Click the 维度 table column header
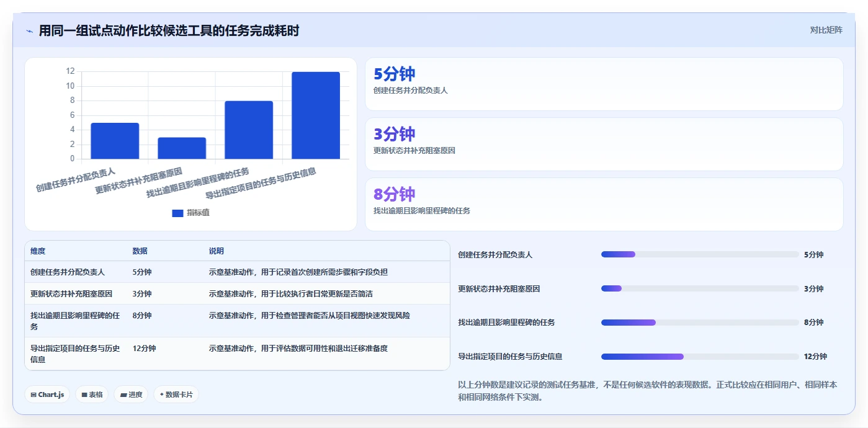This screenshot has height=428, width=868. click(x=38, y=251)
